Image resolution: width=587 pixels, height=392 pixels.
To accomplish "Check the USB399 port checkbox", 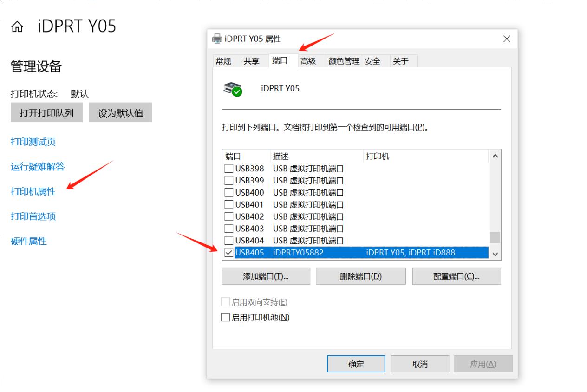I will tap(229, 180).
